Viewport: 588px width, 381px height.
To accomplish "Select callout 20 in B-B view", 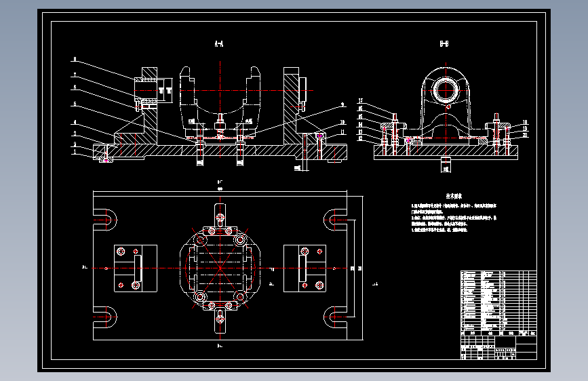I will click(525, 135).
